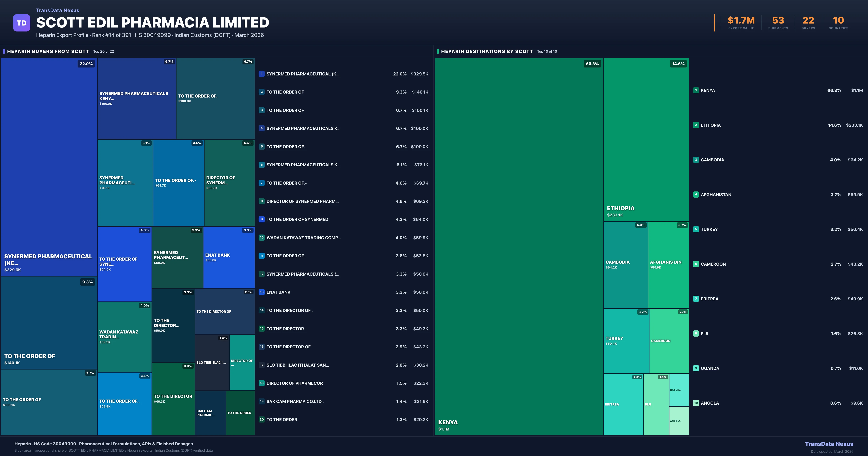This screenshot has height=456, width=868.
Task: Click the ENAT BANK treemap tile
Action: [229, 257]
